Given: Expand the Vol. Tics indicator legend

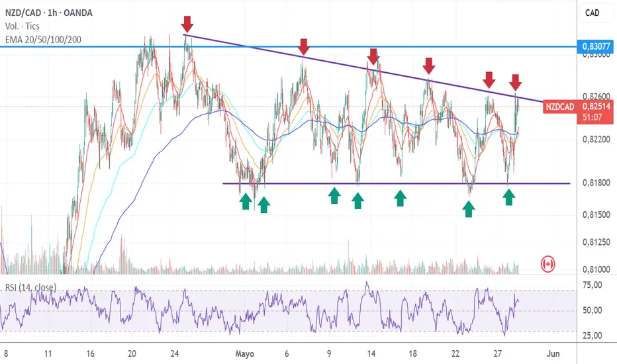Looking at the screenshot, I should (24, 26).
